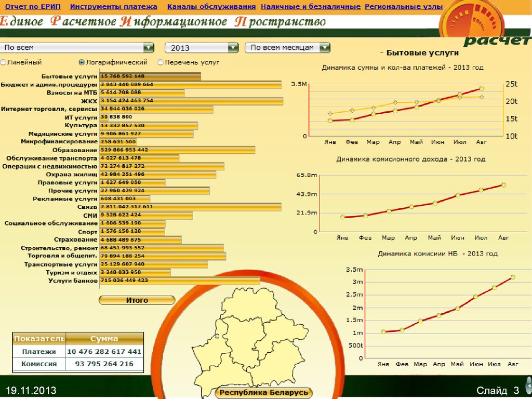Expand the По всем месяцам dropdown

pos(287,48)
